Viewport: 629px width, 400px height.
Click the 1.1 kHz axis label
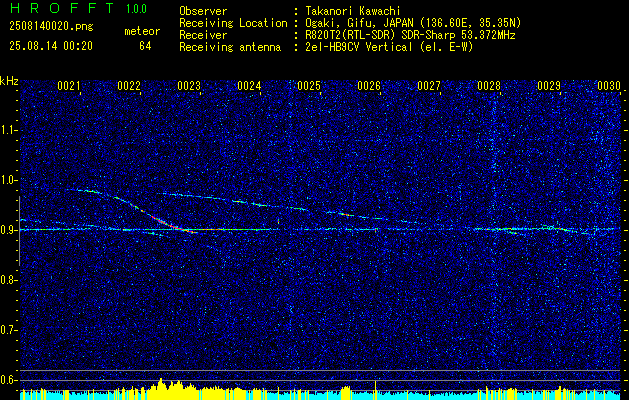point(9,130)
